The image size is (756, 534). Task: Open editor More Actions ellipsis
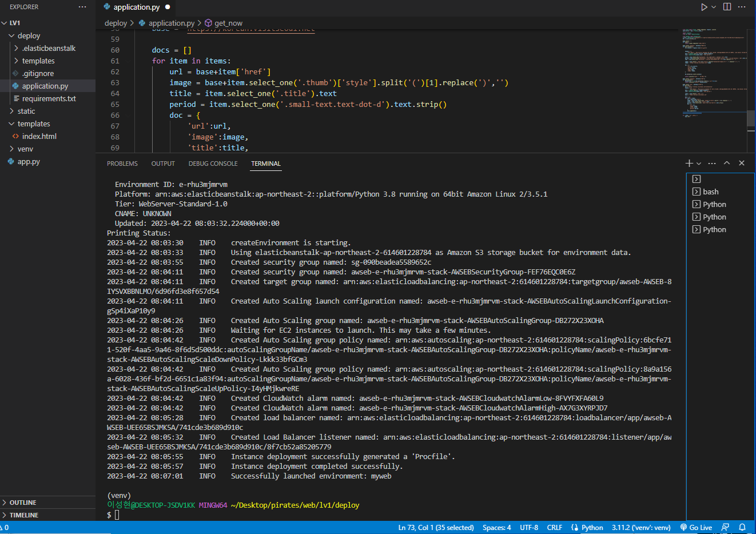(742, 7)
